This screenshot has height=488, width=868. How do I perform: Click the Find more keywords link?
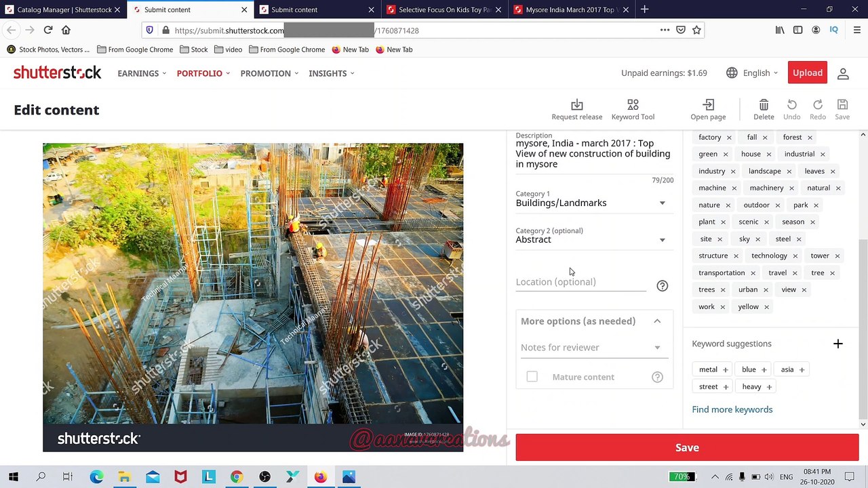coord(732,409)
